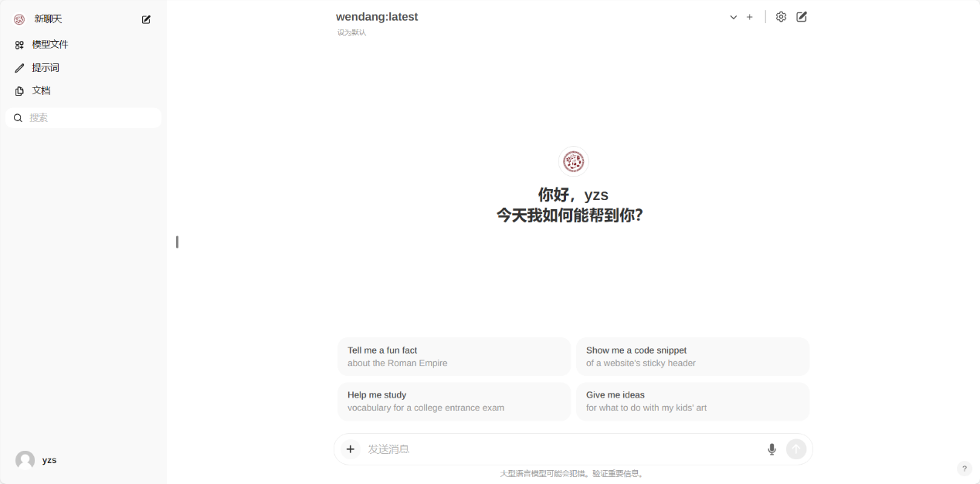This screenshot has height=484, width=980.
Task: Choose the 'Show me a code snippet' suggestion
Action: pos(693,357)
